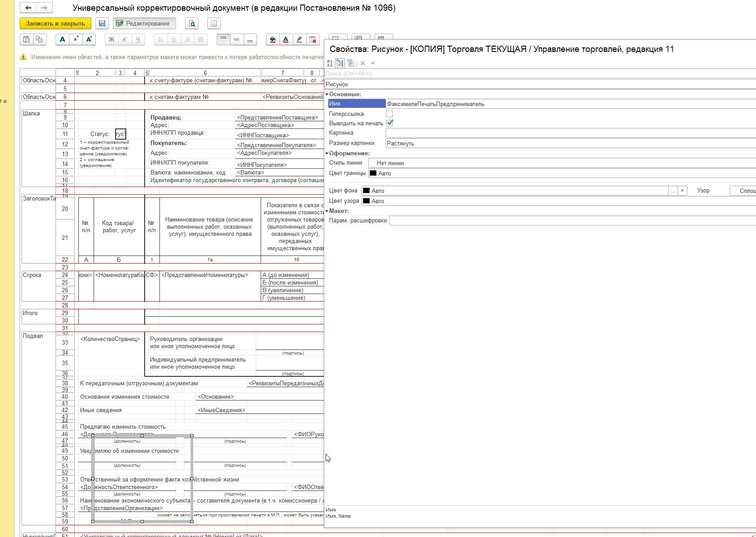Clear 'Цвет фона' with the × button

point(682,191)
